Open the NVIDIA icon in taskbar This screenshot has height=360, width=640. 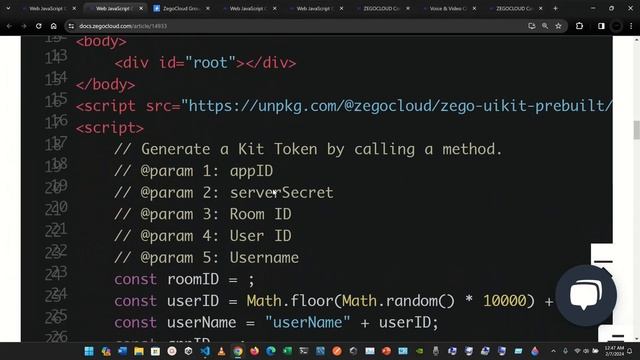pyautogui.click(x=420, y=351)
